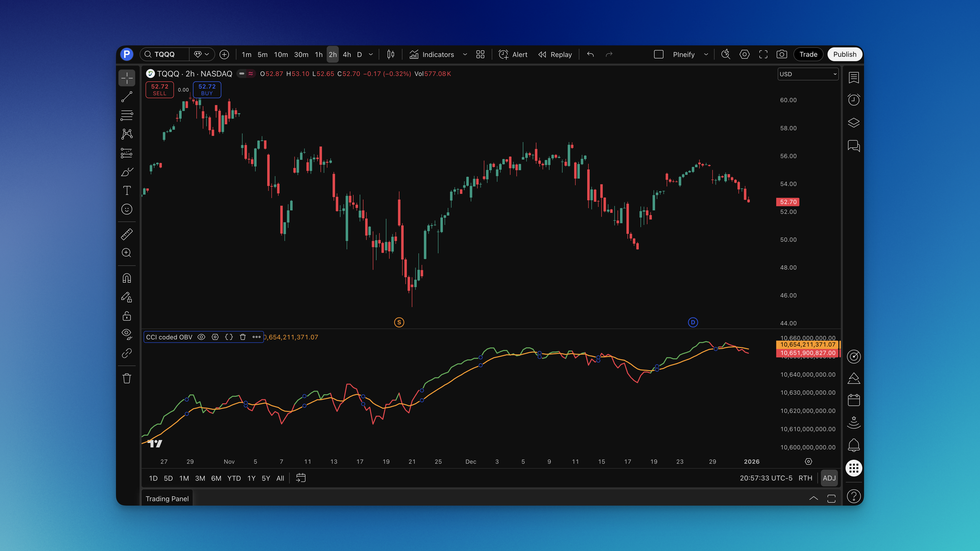The image size is (980, 551).
Task: Hide the CCI coded OBV indicator
Action: pos(201,337)
